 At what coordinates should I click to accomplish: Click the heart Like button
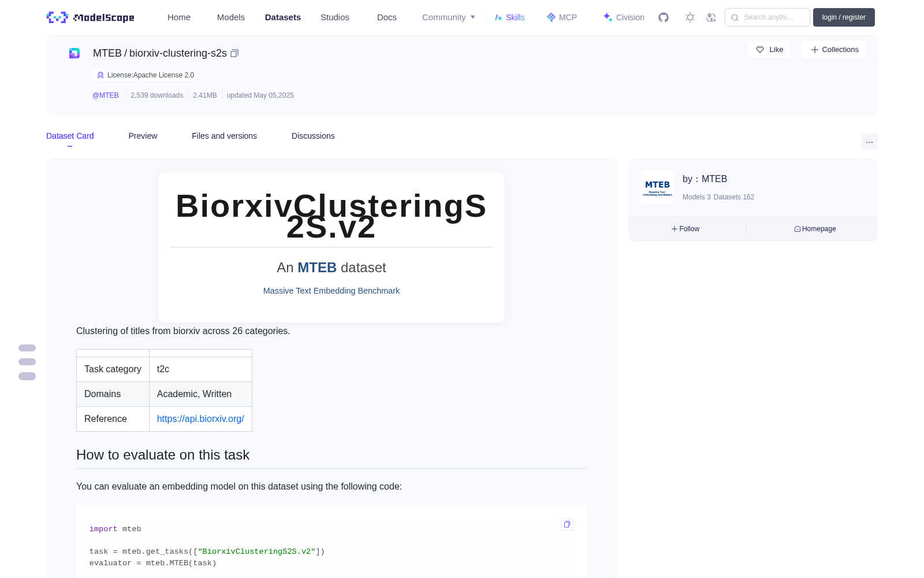coord(769,50)
